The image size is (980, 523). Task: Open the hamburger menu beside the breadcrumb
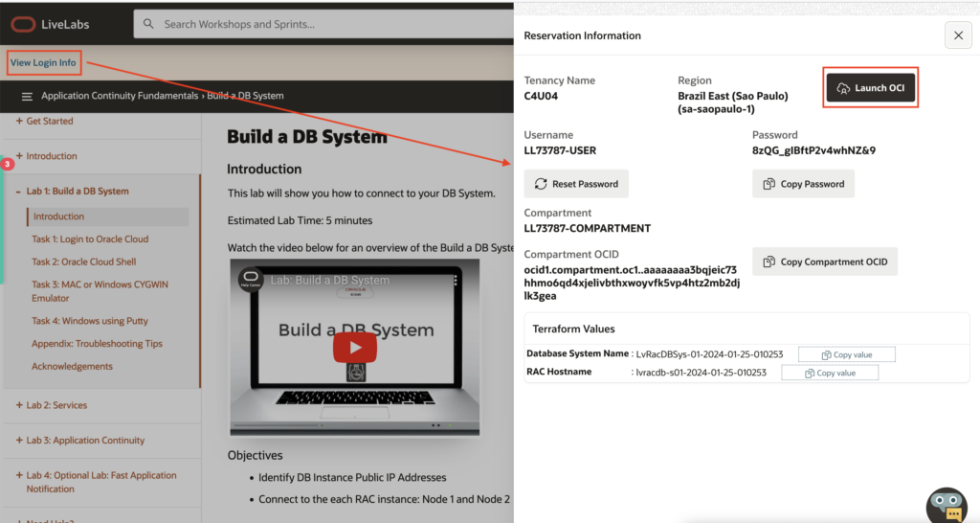pyautogui.click(x=27, y=96)
